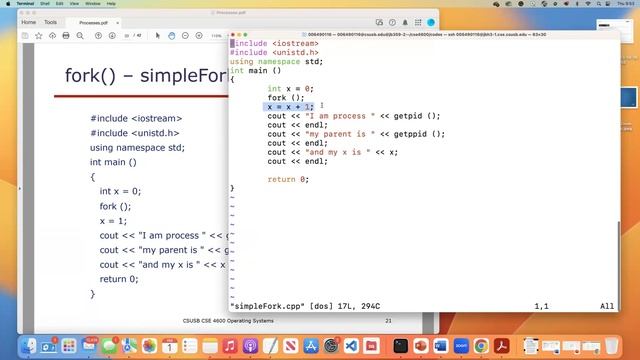This screenshot has width=640, height=360.
Task: Click '#include <unistd.h>' in the terminal
Action: pyautogui.click(x=274, y=52)
